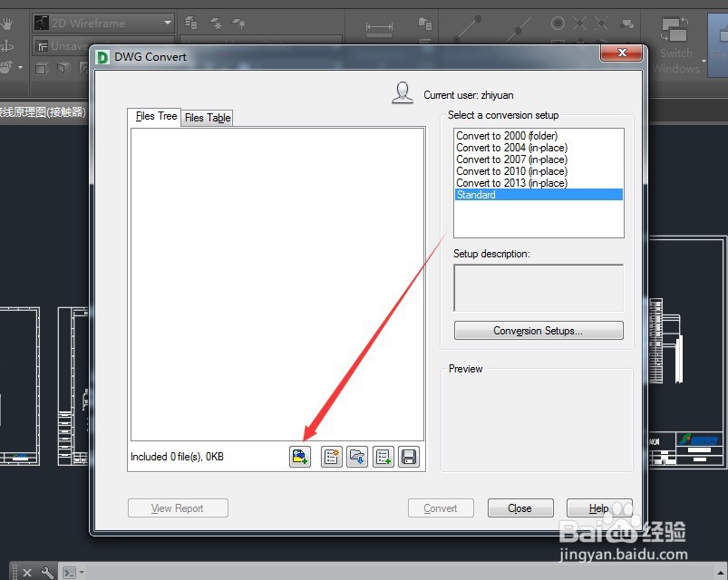This screenshot has width=728, height=580.
Task: Click the current user avatar icon
Action: pos(403,92)
